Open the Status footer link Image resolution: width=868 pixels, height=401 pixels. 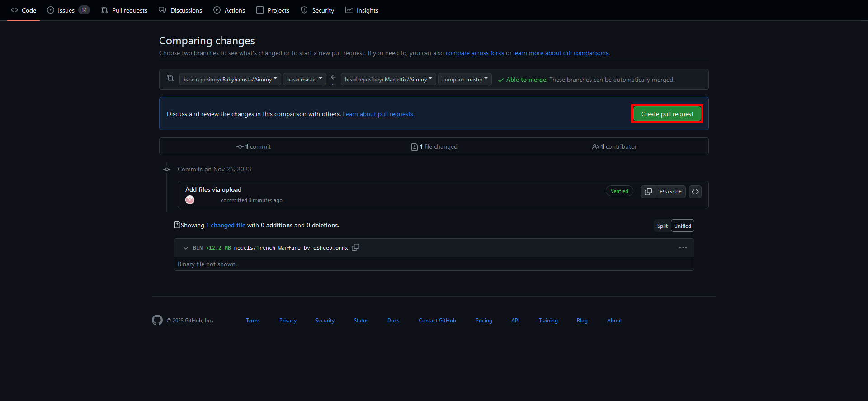pyautogui.click(x=361, y=321)
